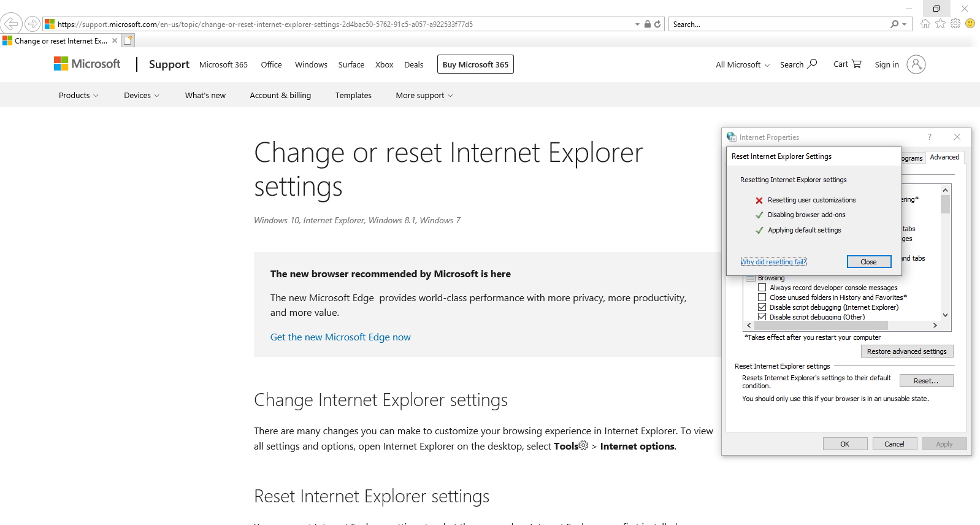Click checkmark beside Disabling browser add-ons

click(759, 215)
